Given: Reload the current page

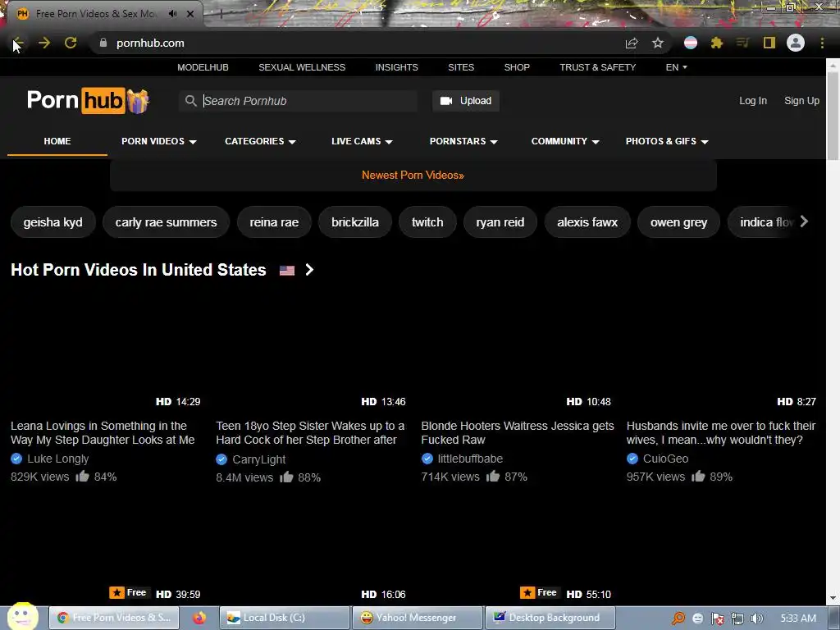Looking at the screenshot, I should coord(71,43).
